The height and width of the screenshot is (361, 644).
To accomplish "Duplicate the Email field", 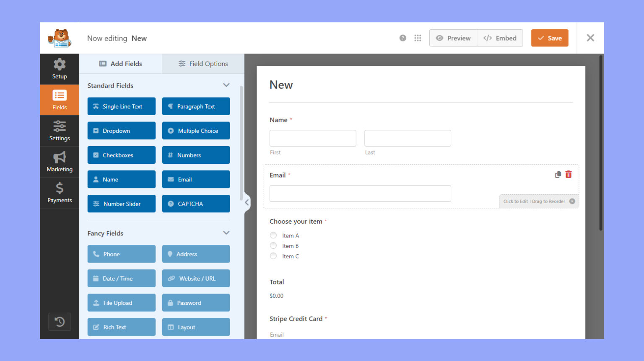I will 558,175.
